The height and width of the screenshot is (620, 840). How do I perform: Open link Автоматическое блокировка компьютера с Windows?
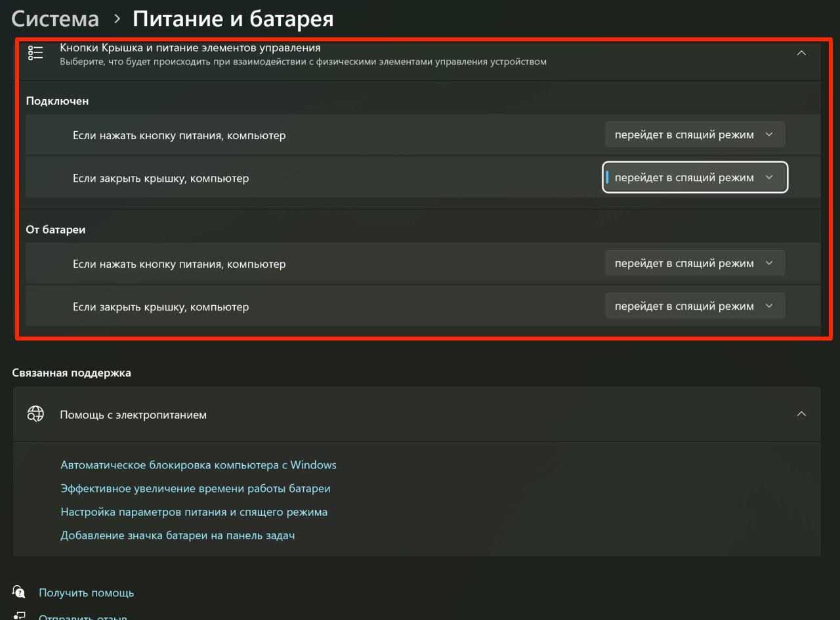[x=198, y=465]
